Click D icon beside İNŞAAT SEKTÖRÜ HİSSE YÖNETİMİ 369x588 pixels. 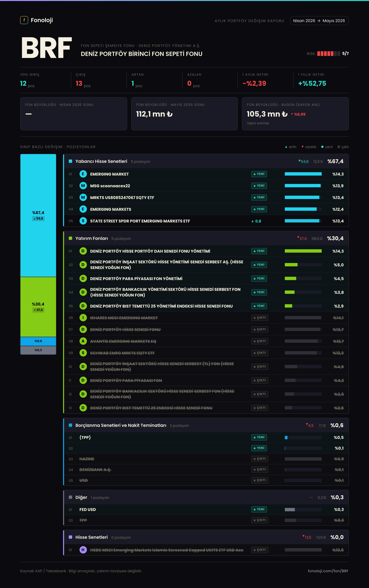pyautogui.click(x=83, y=265)
